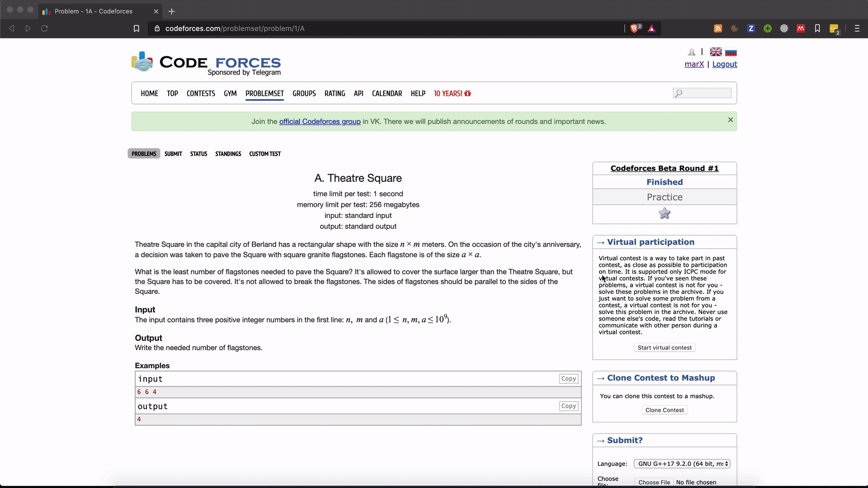868x488 pixels.
Task: Open the cookie extension icon
Action: click(735, 29)
